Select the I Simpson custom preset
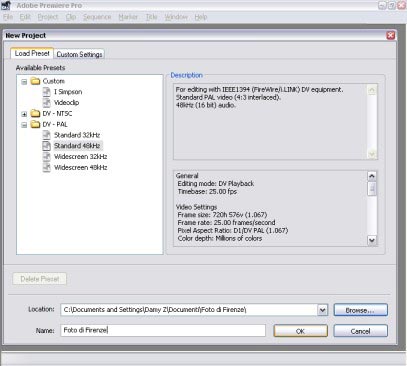This screenshot has height=366, width=407. [x=68, y=92]
